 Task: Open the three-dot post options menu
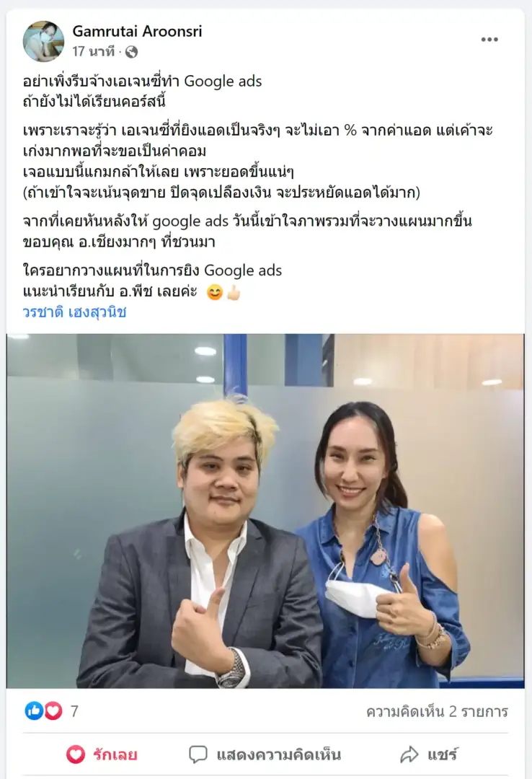pos(489,40)
